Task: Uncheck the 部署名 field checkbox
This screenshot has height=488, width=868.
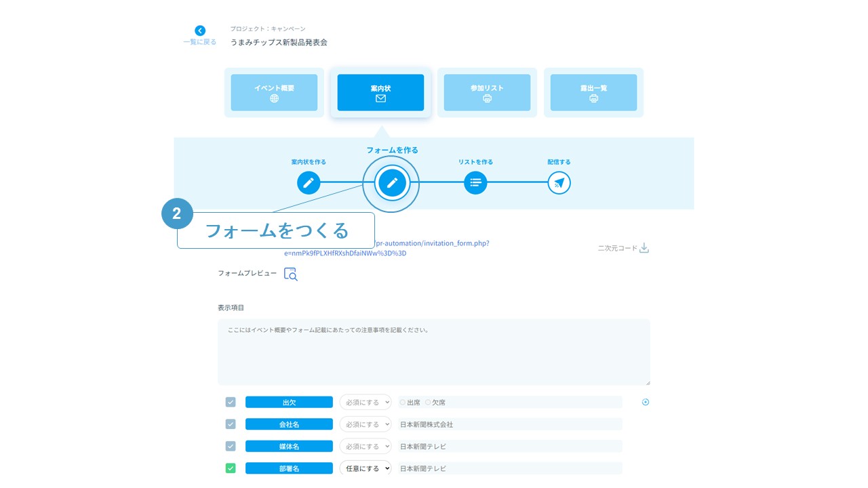Action: tap(231, 468)
